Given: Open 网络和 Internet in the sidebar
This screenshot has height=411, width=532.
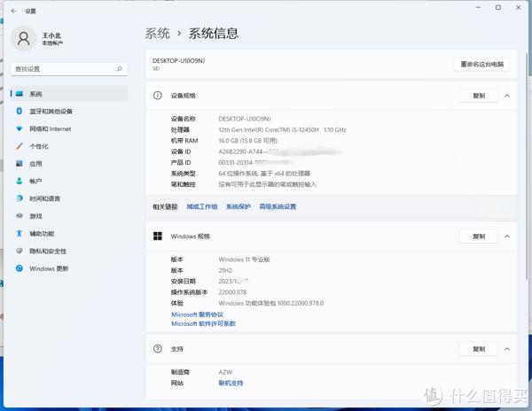Looking at the screenshot, I should click(69, 128).
